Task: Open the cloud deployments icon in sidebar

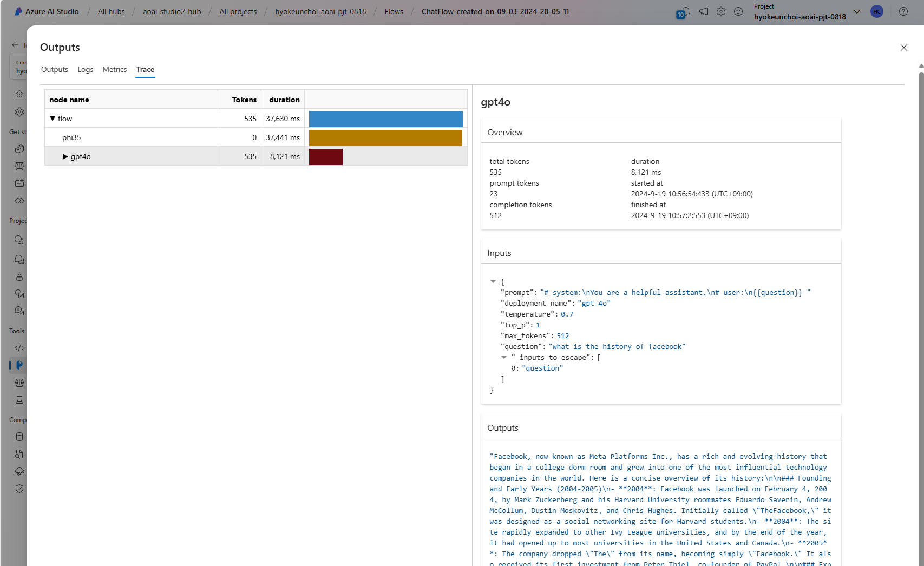Action: pyautogui.click(x=19, y=471)
